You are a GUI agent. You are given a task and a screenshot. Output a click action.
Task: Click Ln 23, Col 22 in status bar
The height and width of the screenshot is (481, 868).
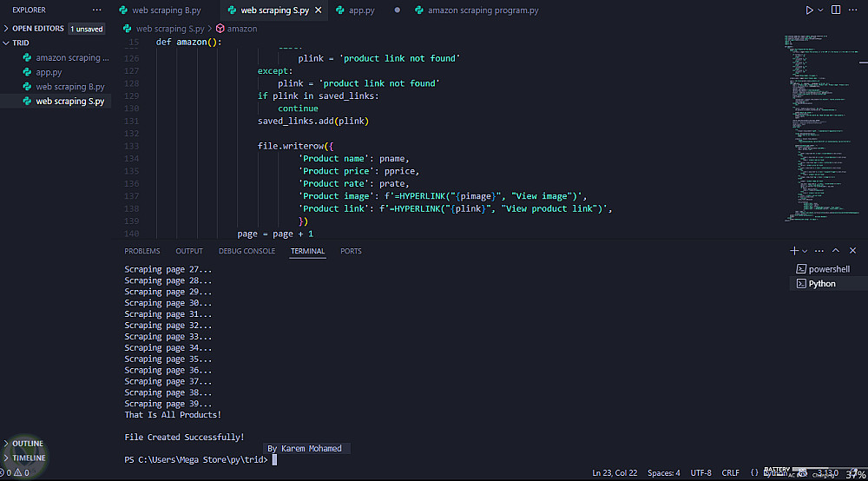tap(615, 472)
